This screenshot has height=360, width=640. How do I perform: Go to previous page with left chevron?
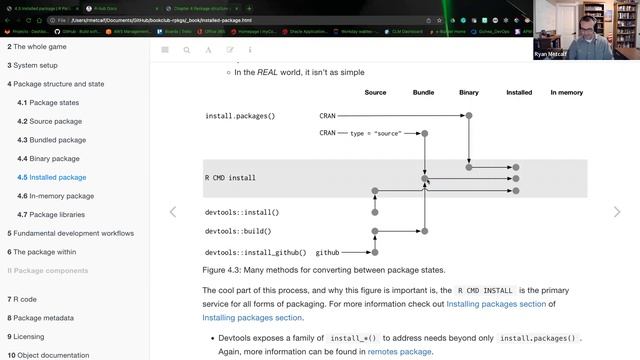pos(173,212)
